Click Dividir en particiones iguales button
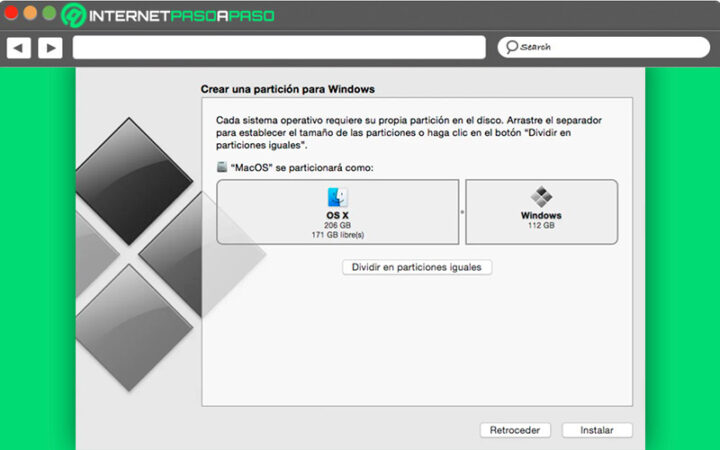The width and height of the screenshot is (720, 450). pyautogui.click(x=417, y=267)
